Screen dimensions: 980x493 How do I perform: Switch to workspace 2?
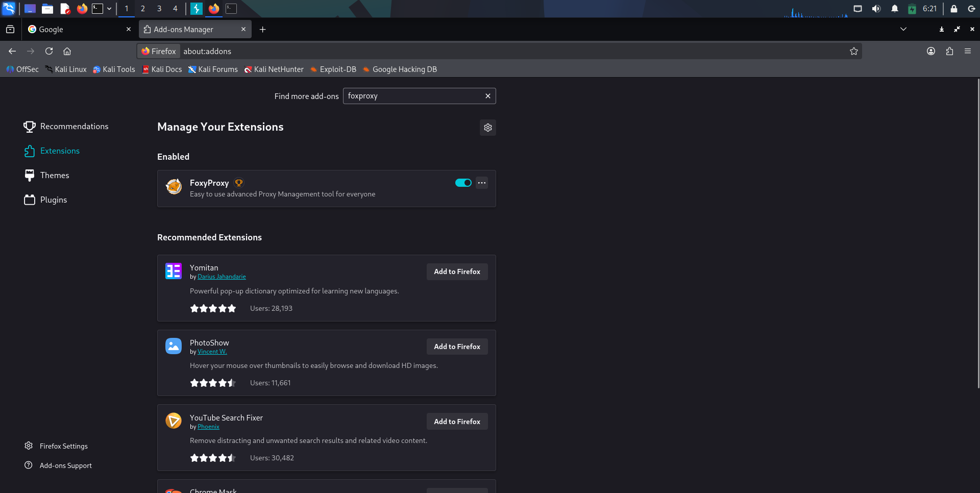142,9
